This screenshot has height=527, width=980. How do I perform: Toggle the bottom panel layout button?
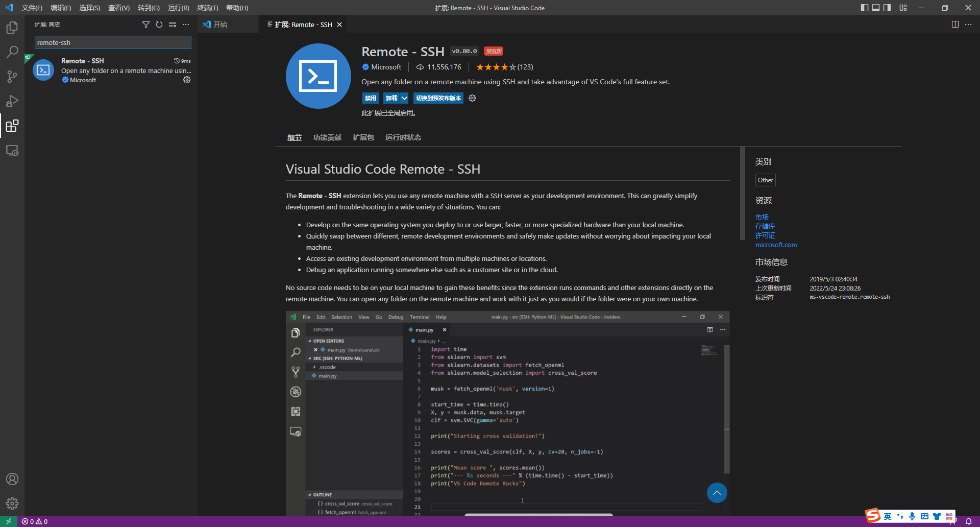(876, 8)
